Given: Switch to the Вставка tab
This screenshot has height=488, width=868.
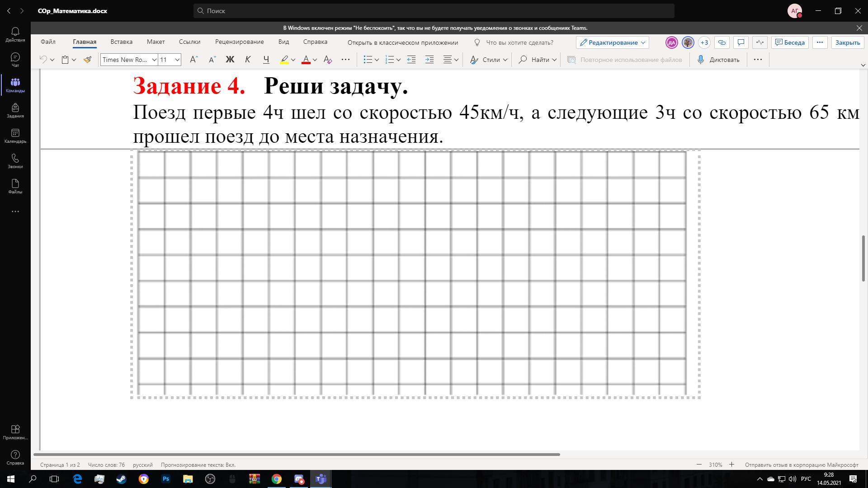Looking at the screenshot, I should [121, 42].
